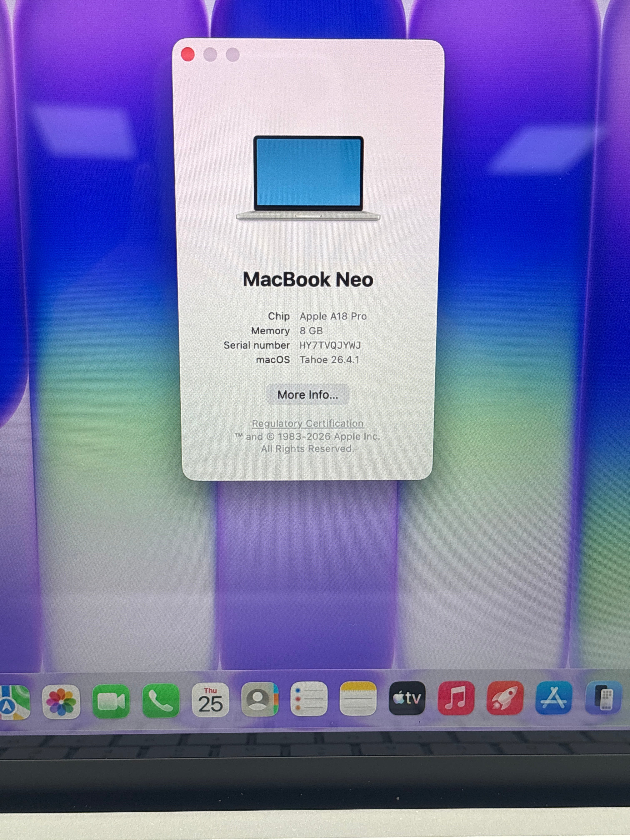Launch Photos app in Dock
Viewport: 630px width, 840px height.
61,702
